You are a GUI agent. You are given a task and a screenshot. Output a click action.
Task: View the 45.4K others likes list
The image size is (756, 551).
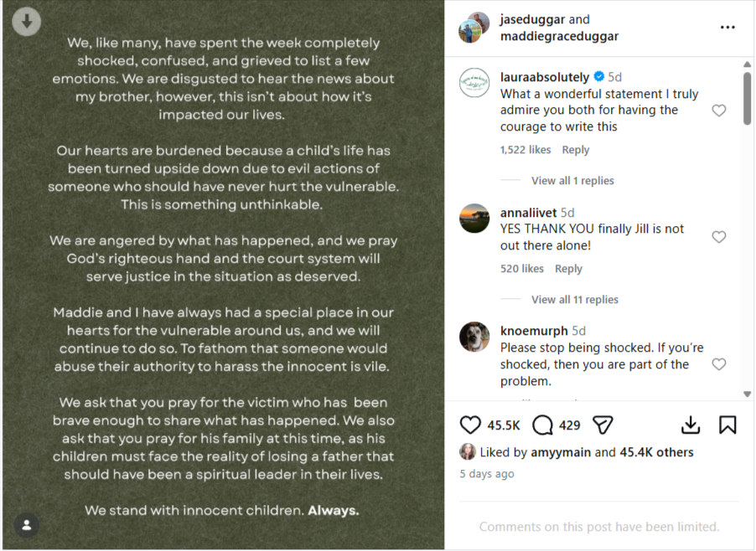coord(656,452)
